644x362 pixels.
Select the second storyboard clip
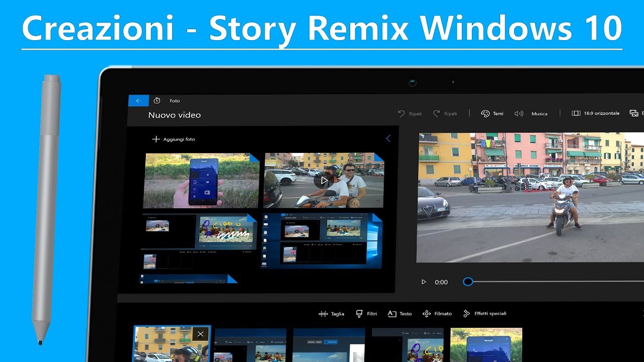251,345
